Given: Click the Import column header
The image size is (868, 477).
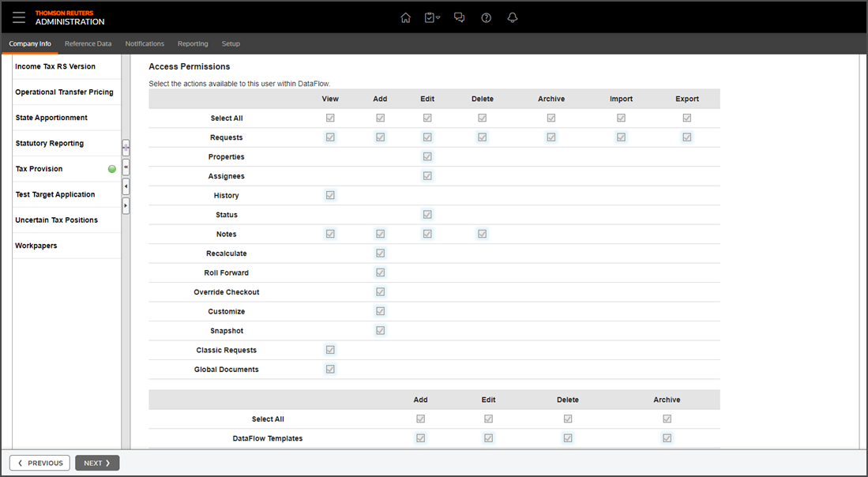Looking at the screenshot, I should (x=621, y=99).
